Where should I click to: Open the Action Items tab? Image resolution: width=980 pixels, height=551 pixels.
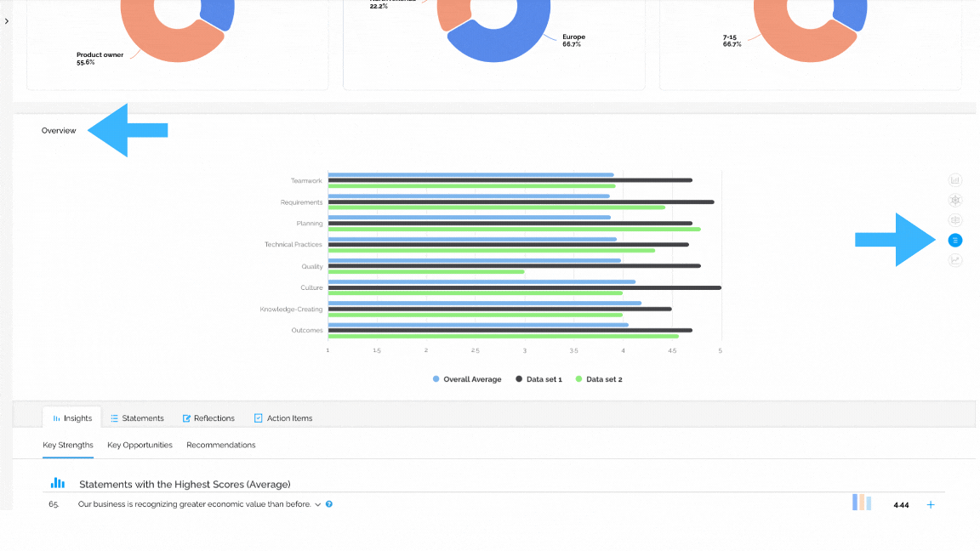tap(283, 418)
